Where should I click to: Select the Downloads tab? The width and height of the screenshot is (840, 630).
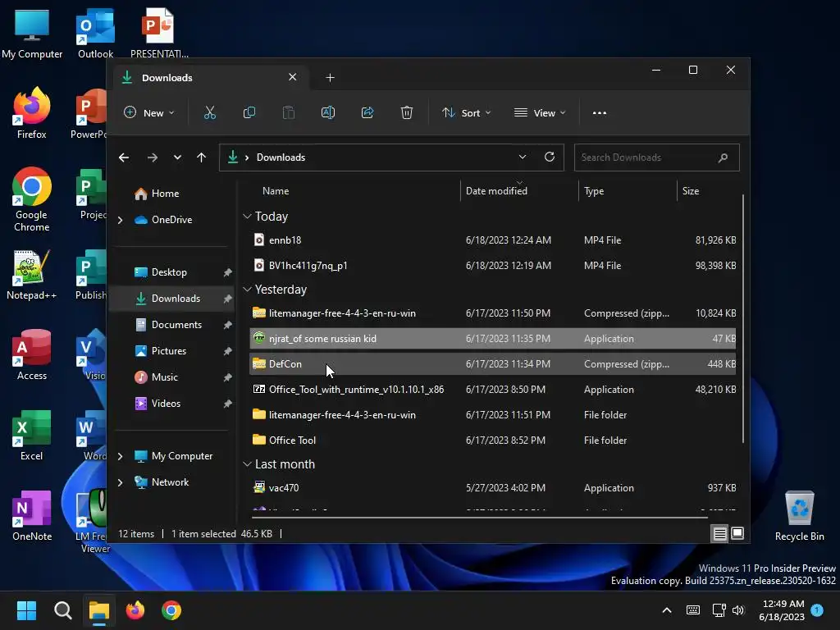(211, 78)
